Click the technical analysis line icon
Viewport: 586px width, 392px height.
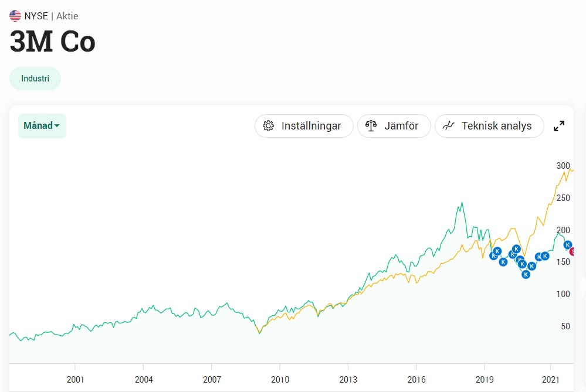point(448,126)
